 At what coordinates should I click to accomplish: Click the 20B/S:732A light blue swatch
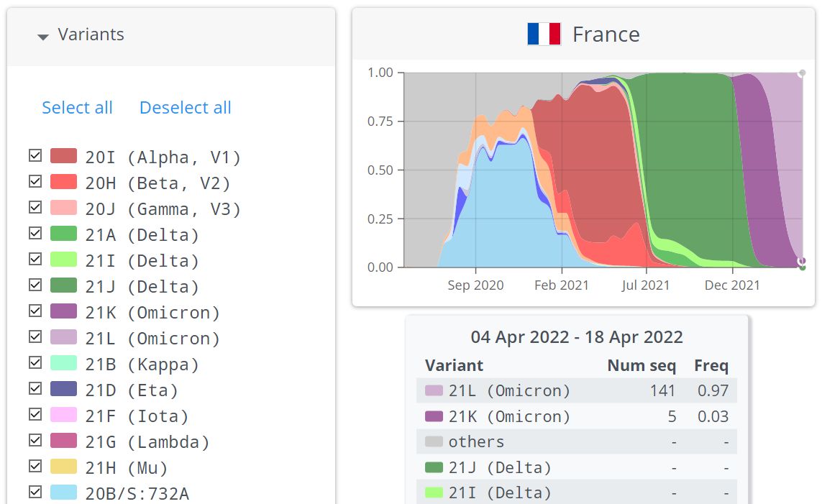pos(63,492)
